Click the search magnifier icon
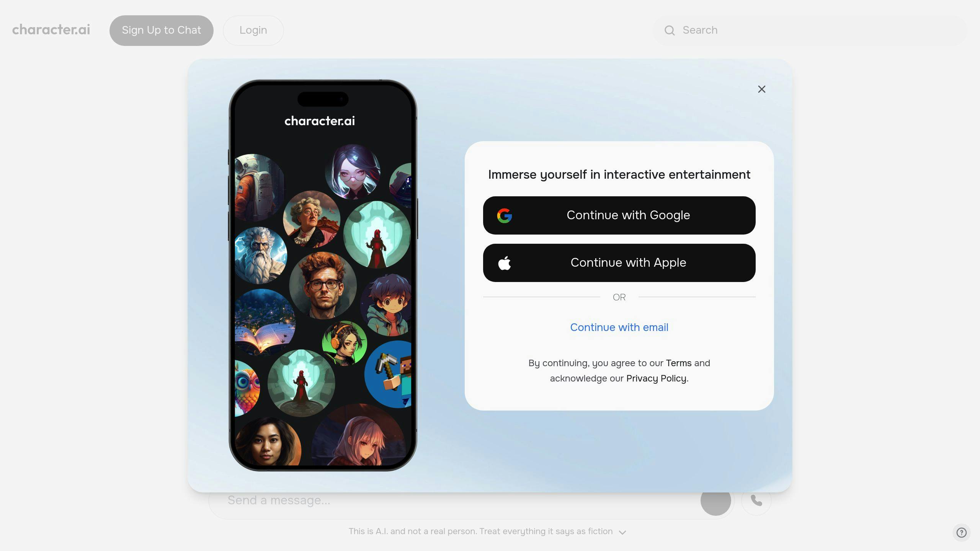 pos(670,30)
